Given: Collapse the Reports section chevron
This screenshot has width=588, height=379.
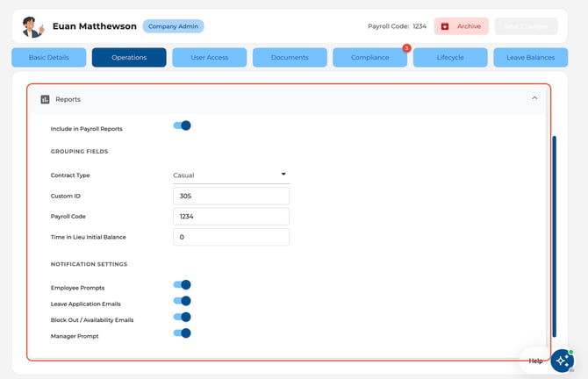Looking at the screenshot, I should pyautogui.click(x=534, y=98).
